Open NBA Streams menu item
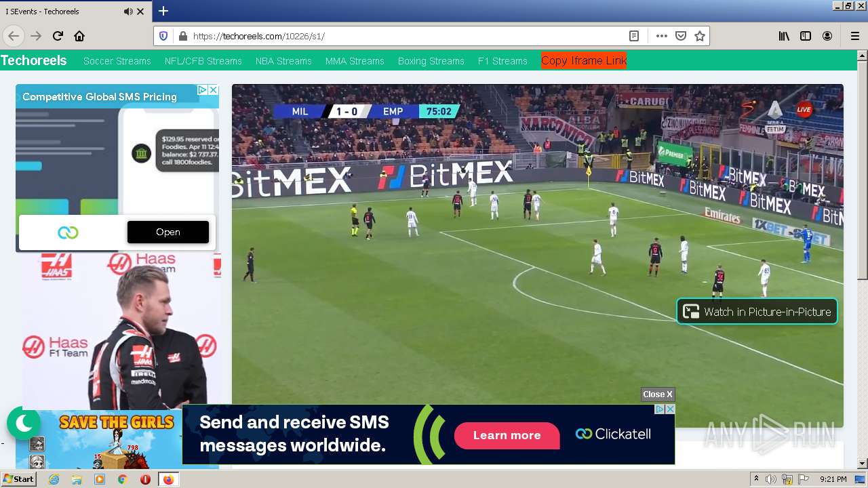This screenshot has width=868, height=488. click(283, 61)
